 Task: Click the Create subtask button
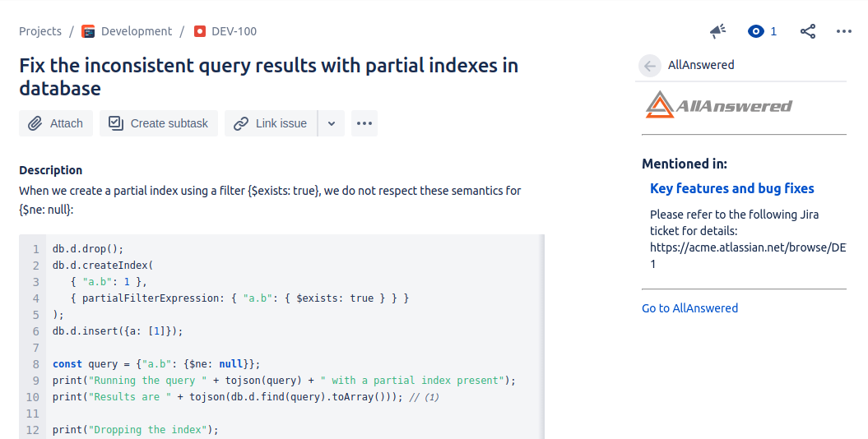click(x=159, y=123)
